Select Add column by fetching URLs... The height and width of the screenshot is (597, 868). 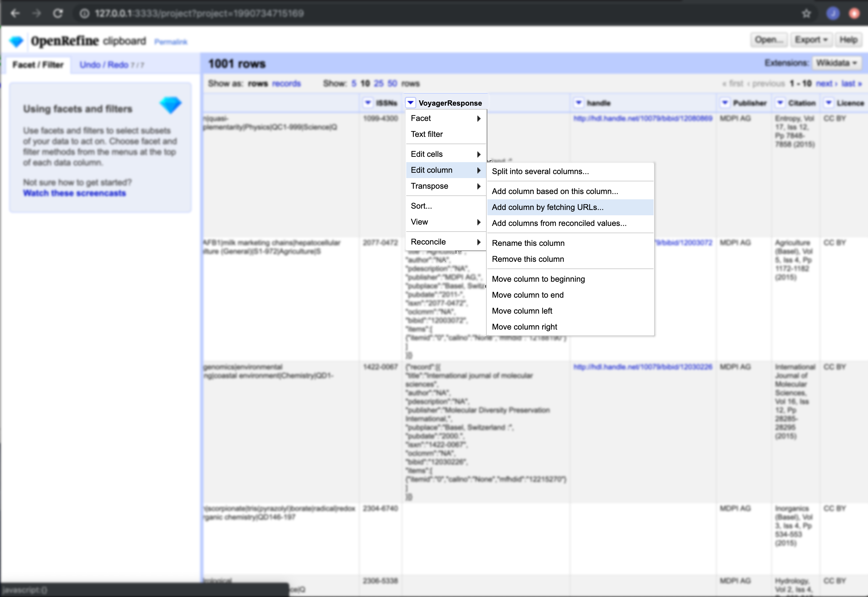click(570, 207)
